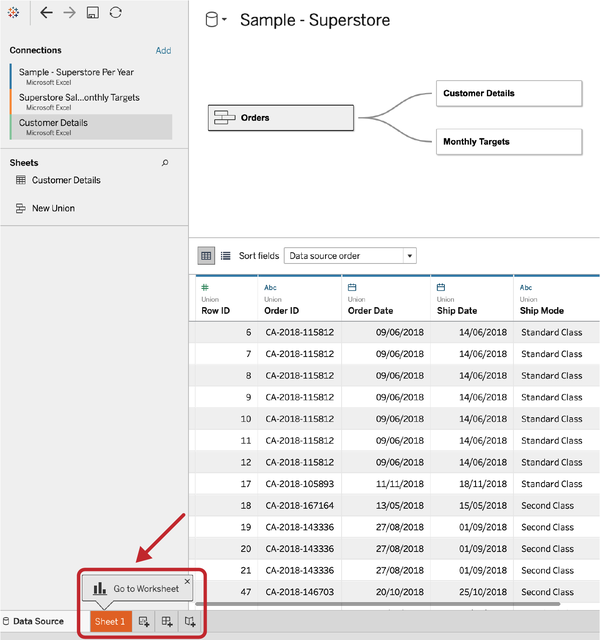Switch to grid data view

tap(206, 256)
